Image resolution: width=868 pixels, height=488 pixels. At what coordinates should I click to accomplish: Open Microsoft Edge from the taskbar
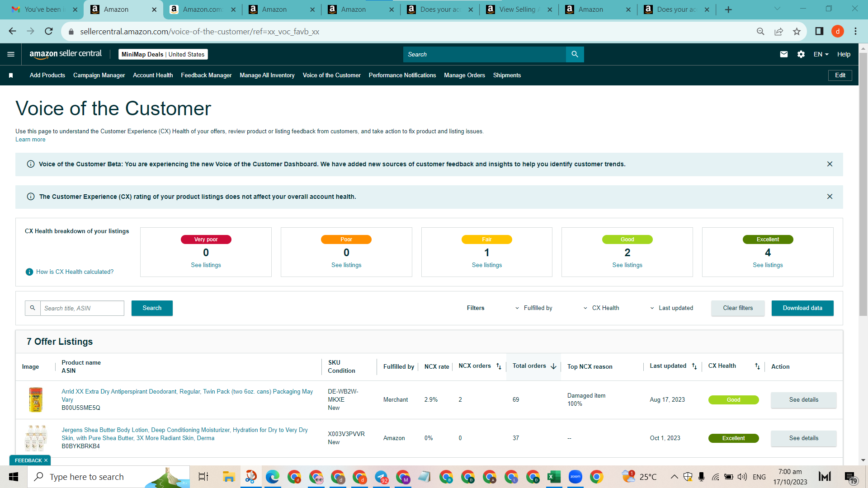point(272,477)
